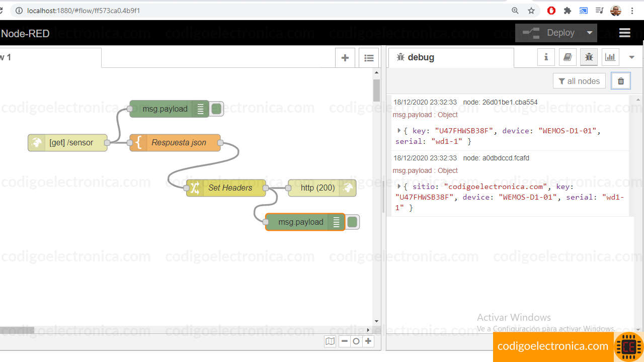Image resolution: width=644 pixels, height=362 pixels.
Task: Add a new flow tab
Action: (345, 58)
